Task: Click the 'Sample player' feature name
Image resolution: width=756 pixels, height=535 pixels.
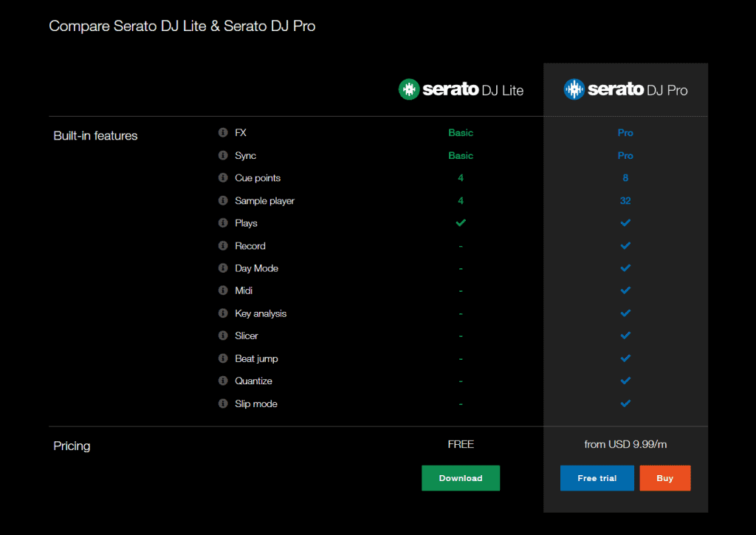Action: 265,201
